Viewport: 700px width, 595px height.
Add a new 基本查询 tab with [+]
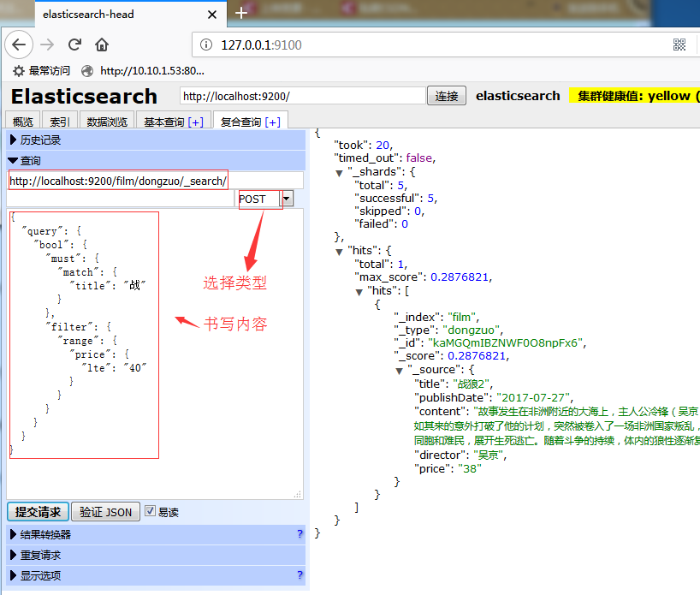pos(195,122)
